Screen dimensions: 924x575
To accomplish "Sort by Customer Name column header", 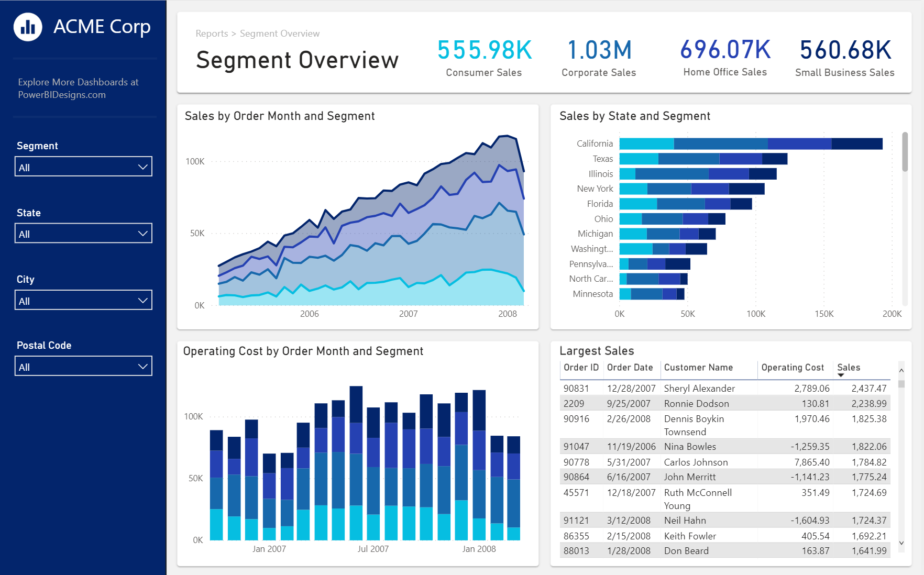I will coord(698,368).
